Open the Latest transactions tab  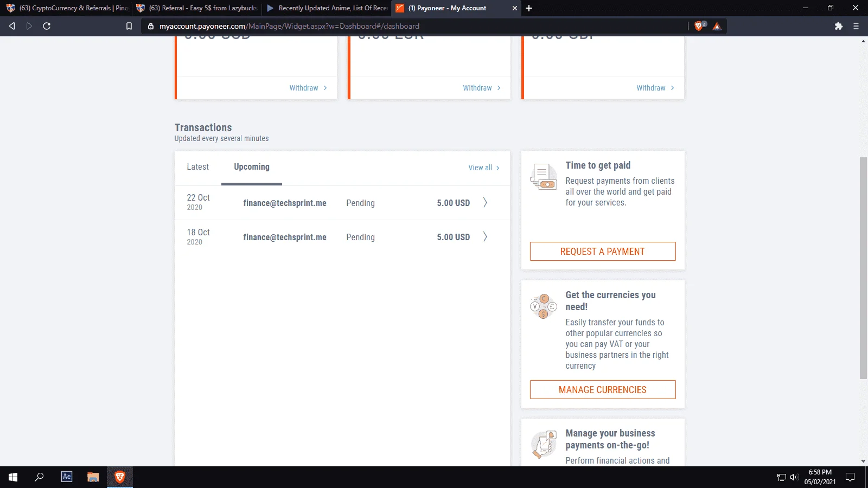pos(197,167)
